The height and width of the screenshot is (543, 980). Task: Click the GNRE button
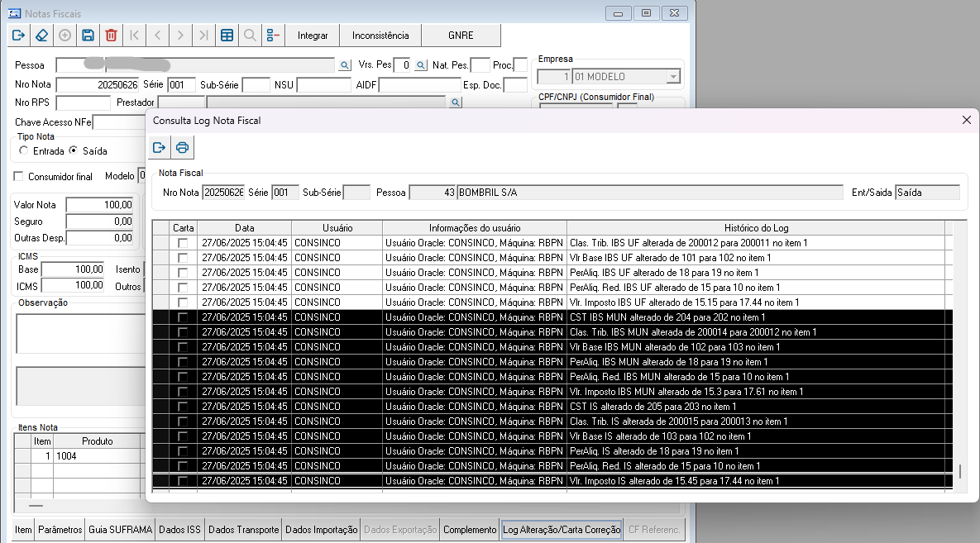tap(461, 36)
